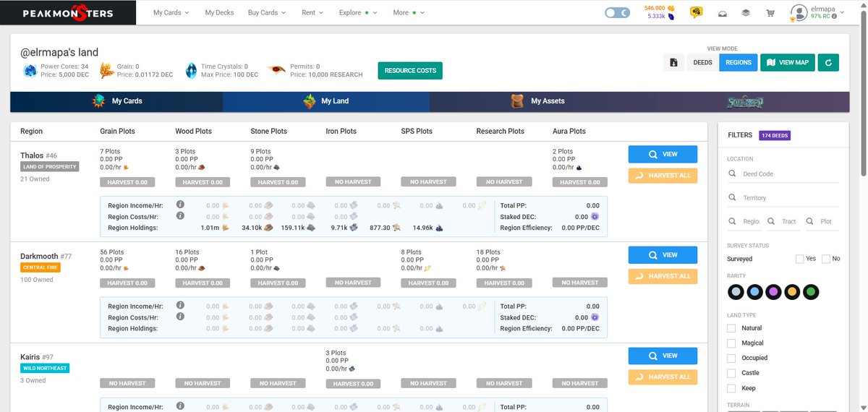Click the elrmapa user avatar
This screenshot has height=412, width=868.
click(x=799, y=12)
